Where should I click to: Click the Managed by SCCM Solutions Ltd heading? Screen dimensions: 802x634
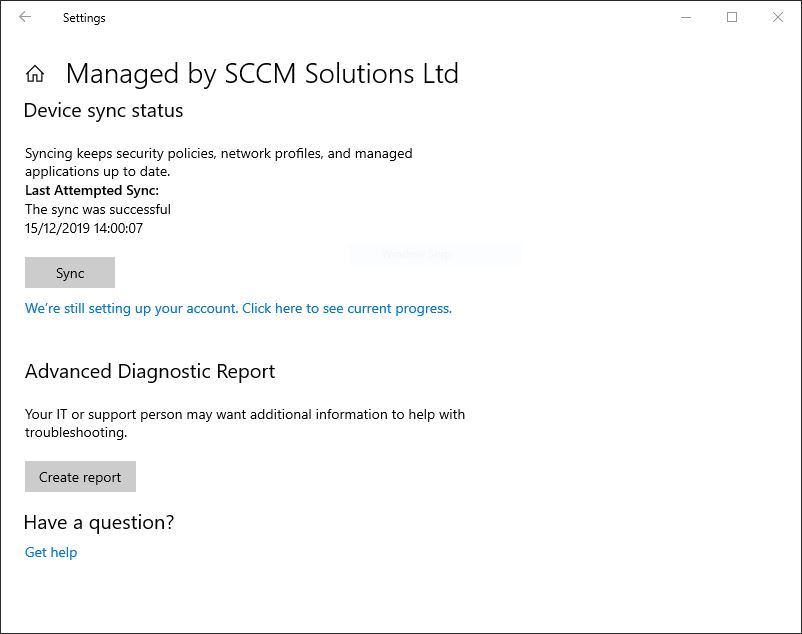(x=262, y=74)
